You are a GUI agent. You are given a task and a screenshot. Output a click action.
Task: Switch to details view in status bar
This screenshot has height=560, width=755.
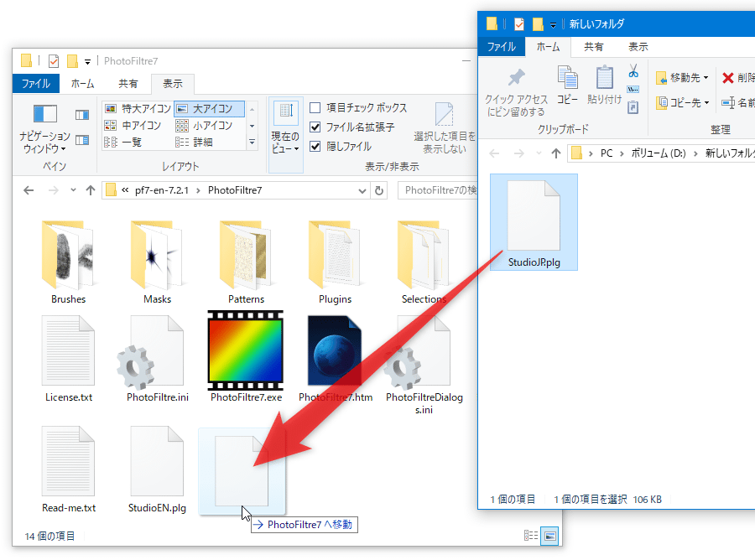pyautogui.click(x=531, y=536)
